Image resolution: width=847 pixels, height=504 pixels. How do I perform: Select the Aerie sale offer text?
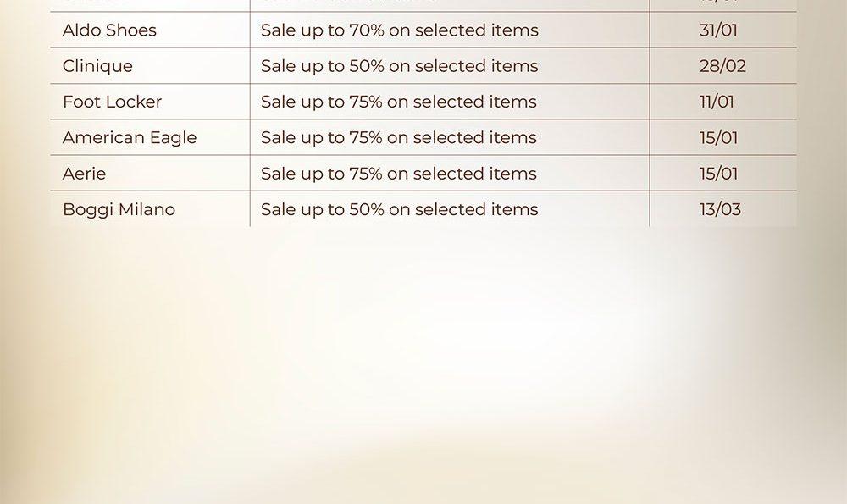[x=398, y=174]
